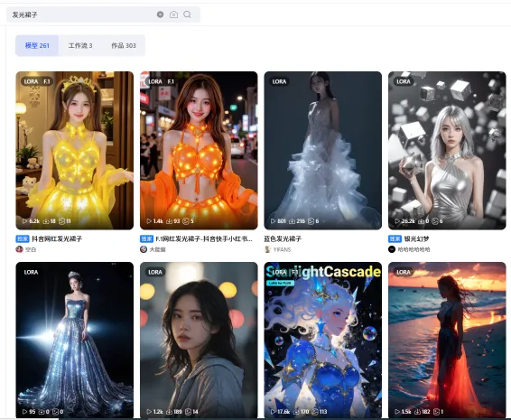Viewport: 511px width, 420px height.
Task: Open author 哈哈哈哈哈哈's black avatar
Action: click(392, 249)
